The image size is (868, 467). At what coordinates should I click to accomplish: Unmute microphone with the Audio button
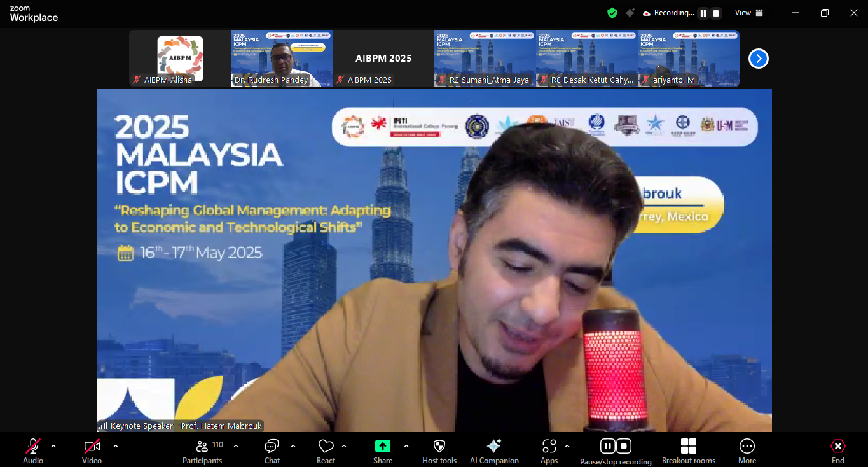pyautogui.click(x=33, y=450)
